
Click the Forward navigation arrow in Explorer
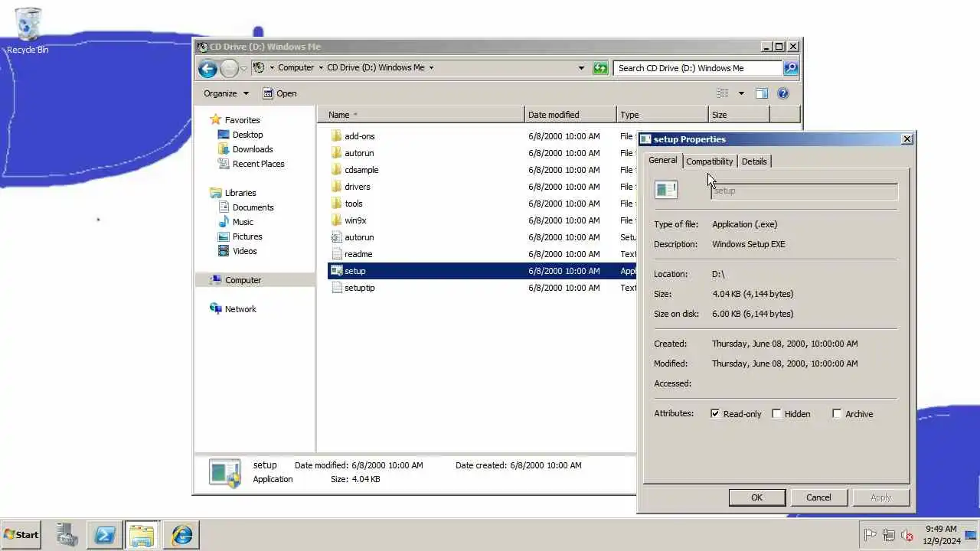point(229,68)
